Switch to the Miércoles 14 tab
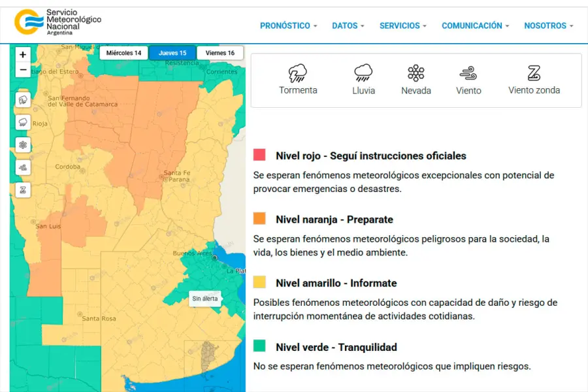This screenshot has height=392, width=588. (x=123, y=53)
